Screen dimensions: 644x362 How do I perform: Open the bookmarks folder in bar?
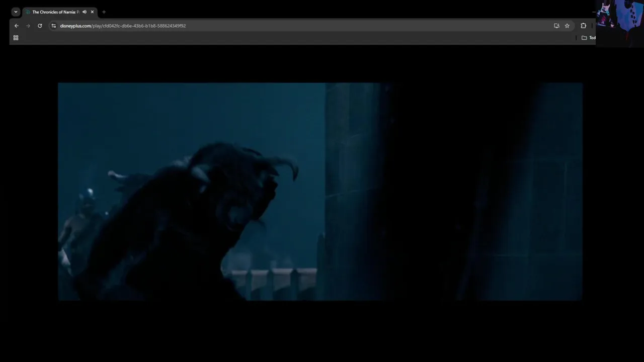[x=588, y=38]
